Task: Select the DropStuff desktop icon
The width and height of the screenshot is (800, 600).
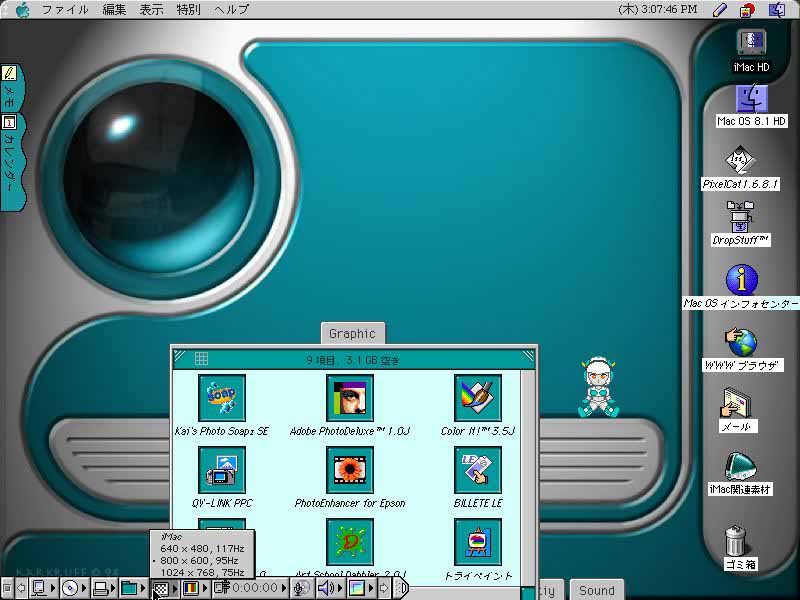Action: 740,216
